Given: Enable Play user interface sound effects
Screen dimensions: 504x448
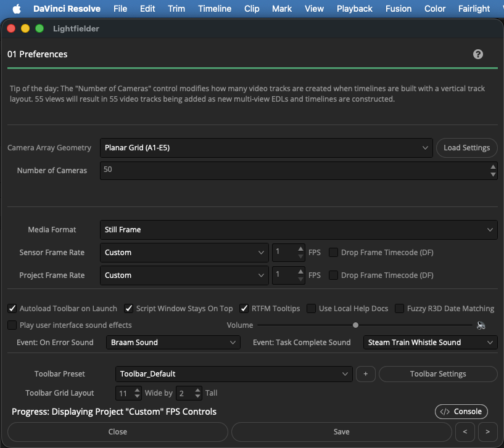Looking at the screenshot, I should (12, 325).
